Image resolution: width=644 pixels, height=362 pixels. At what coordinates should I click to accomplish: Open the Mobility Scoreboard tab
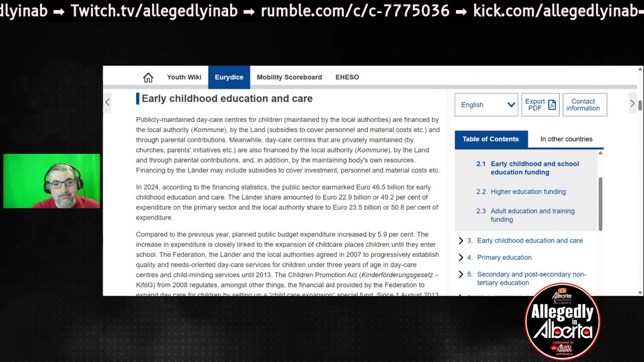[x=289, y=77]
